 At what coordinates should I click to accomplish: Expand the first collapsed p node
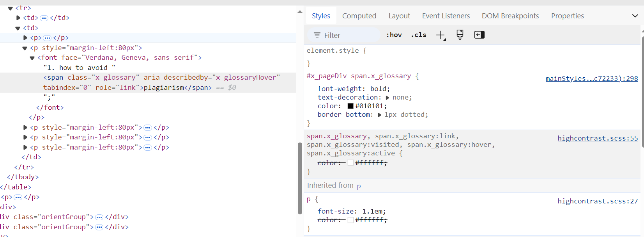[x=25, y=38]
